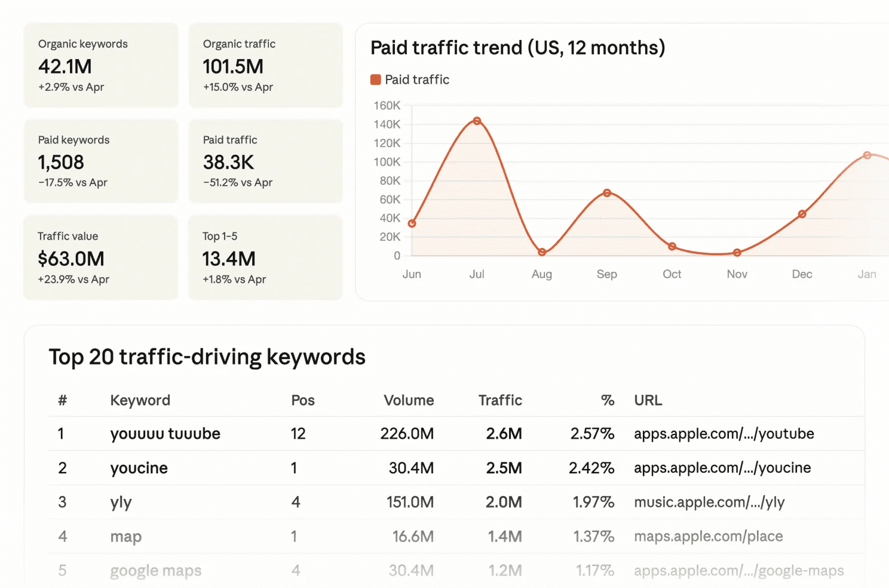Click the "2.5M" traffic in the youcine row
889x588 pixels.
point(504,468)
